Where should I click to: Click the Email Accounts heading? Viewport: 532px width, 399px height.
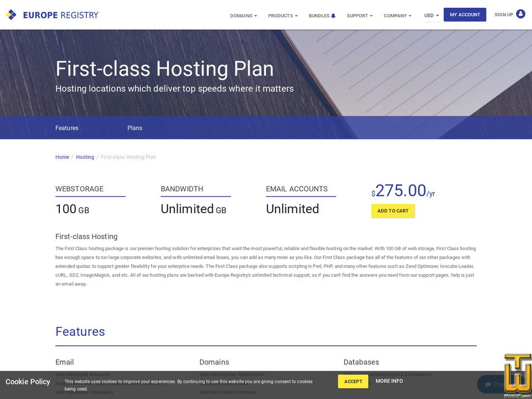(x=297, y=189)
